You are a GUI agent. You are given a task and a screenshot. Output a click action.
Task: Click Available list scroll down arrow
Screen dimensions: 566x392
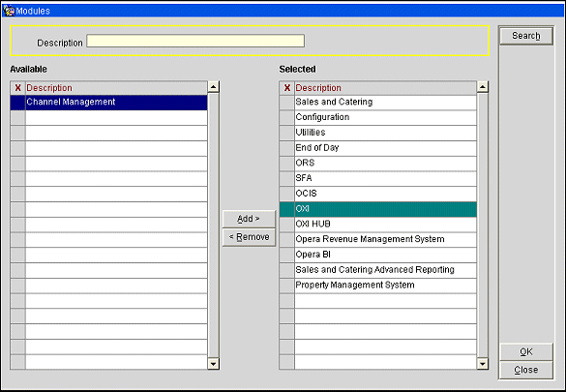(213, 364)
